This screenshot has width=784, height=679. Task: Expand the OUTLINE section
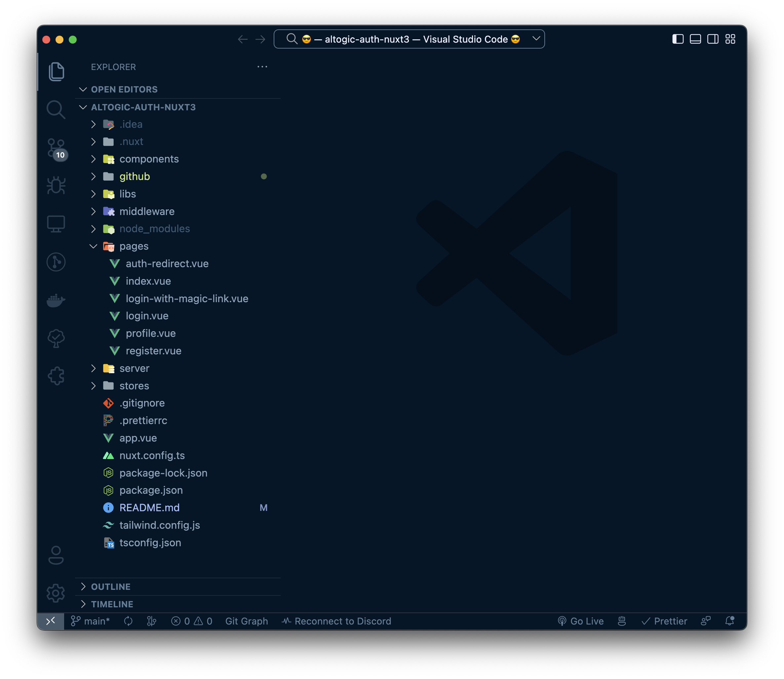(x=110, y=587)
